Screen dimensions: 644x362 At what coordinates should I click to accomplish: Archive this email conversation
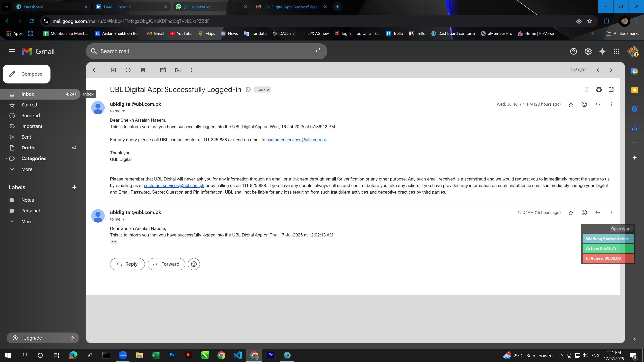[x=113, y=70]
